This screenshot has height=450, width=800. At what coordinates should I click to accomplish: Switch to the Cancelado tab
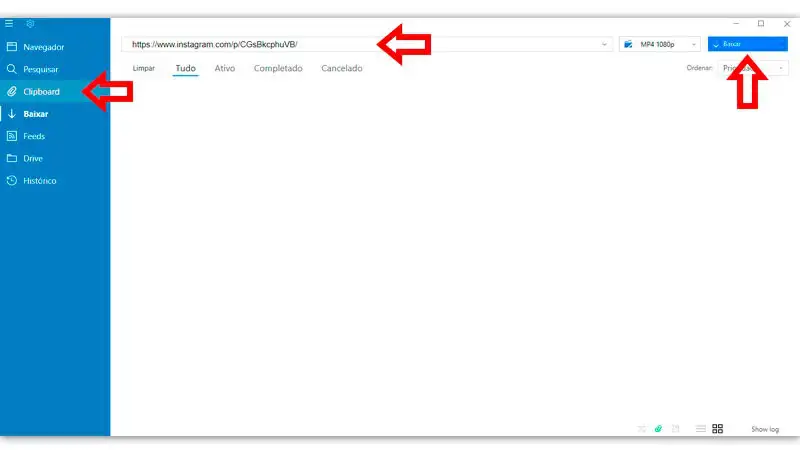(342, 68)
